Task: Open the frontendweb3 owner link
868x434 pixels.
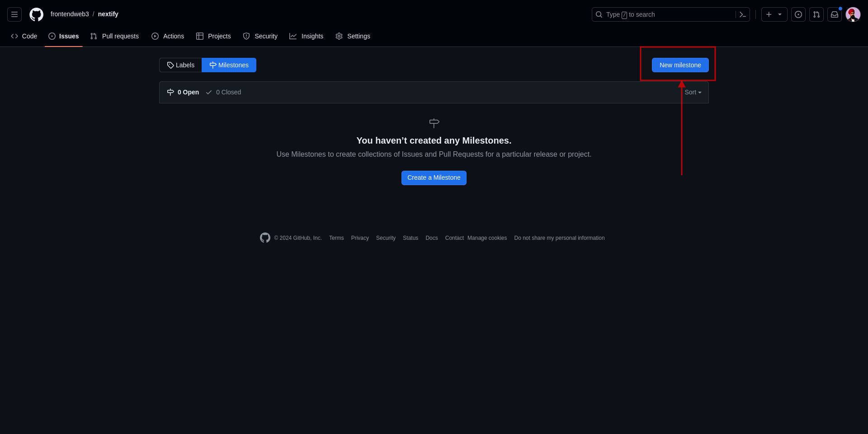Action: click(x=70, y=14)
